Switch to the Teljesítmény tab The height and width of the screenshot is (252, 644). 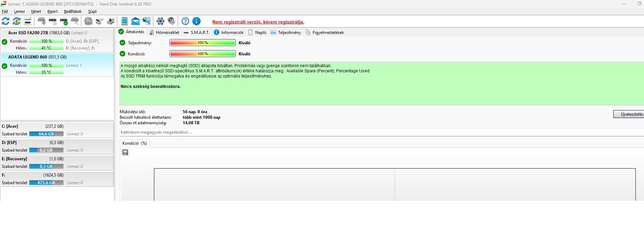[286, 32]
